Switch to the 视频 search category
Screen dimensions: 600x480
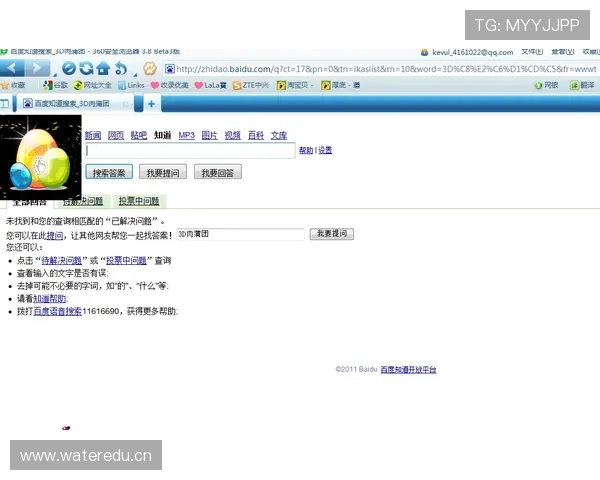point(232,135)
